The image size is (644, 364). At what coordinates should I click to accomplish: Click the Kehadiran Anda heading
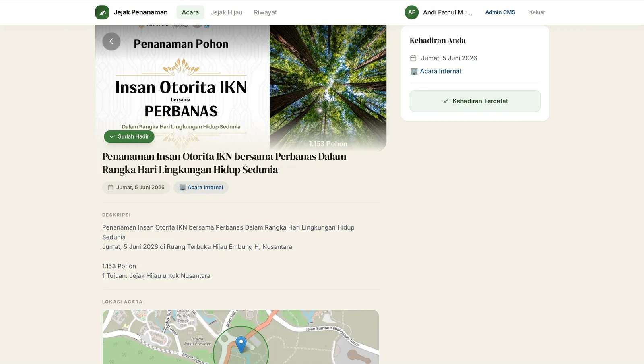pyautogui.click(x=438, y=41)
